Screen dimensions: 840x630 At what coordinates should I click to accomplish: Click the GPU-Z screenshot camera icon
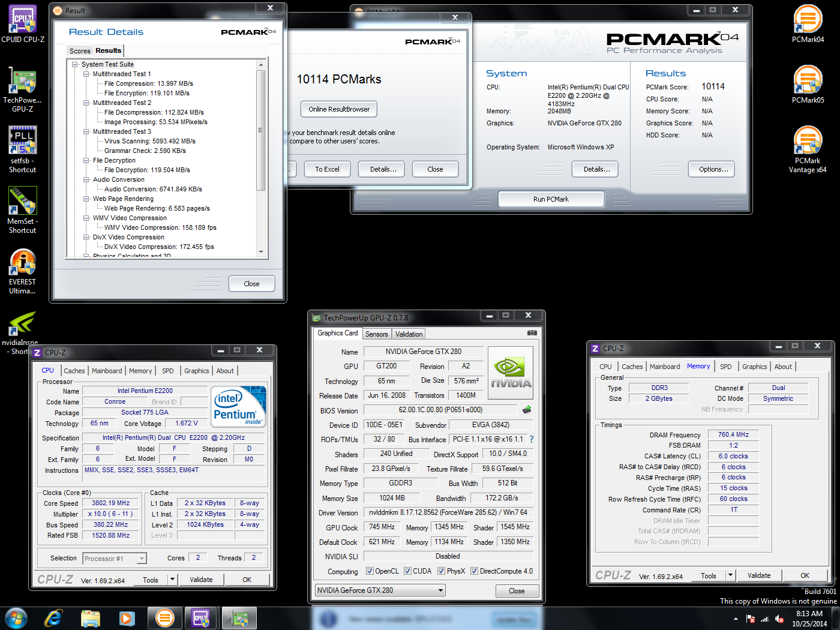click(532, 333)
